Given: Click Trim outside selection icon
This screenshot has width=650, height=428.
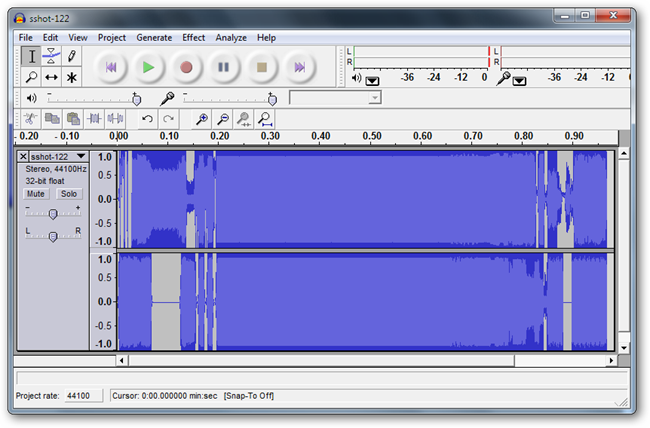Looking at the screenshot, I should click(x=94, y=119).
